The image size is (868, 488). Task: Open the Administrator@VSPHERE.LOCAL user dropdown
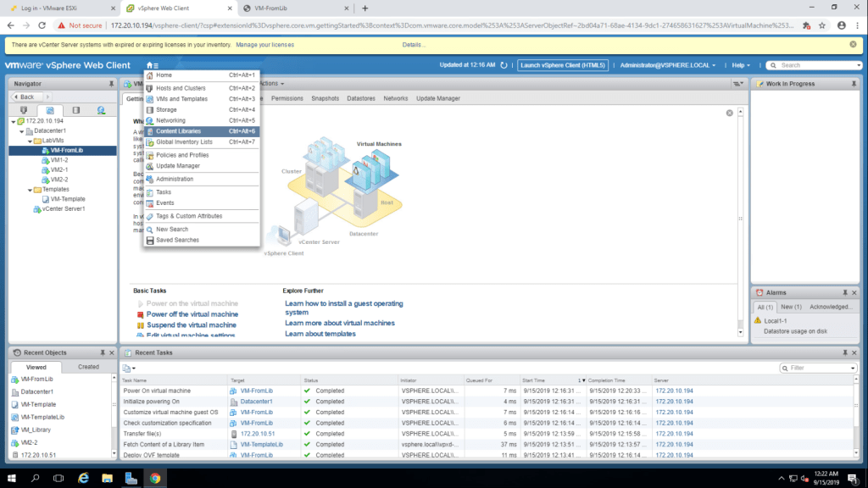[x=667, y=65]
